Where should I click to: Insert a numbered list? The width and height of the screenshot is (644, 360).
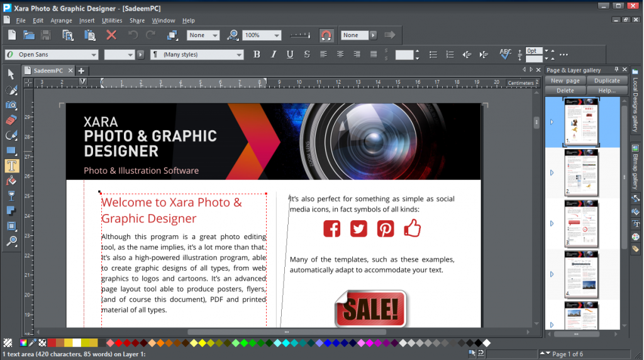coord(450,54)
